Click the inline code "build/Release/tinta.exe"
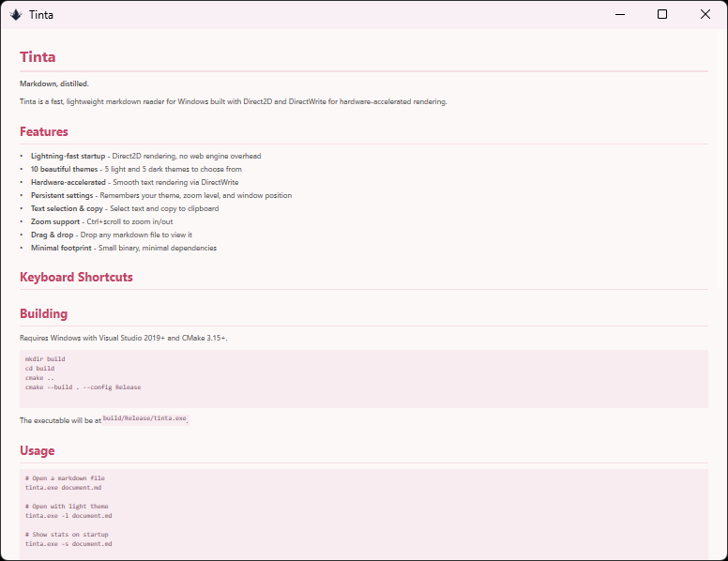 tap(144, 418)
